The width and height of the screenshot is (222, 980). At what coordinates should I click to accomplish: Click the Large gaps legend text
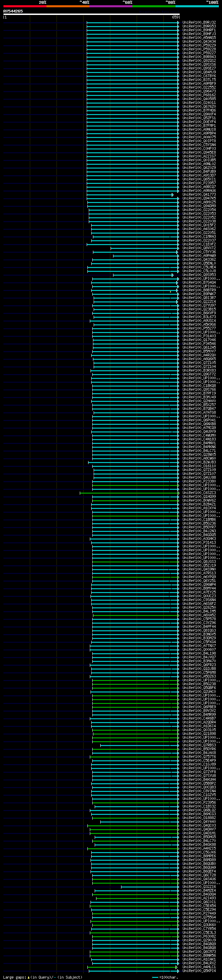click(43, 977)
